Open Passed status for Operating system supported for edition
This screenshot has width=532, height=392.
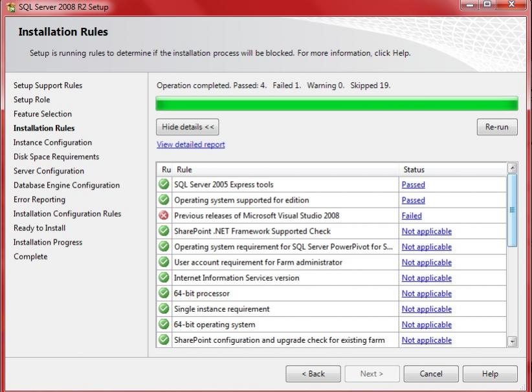414,200
